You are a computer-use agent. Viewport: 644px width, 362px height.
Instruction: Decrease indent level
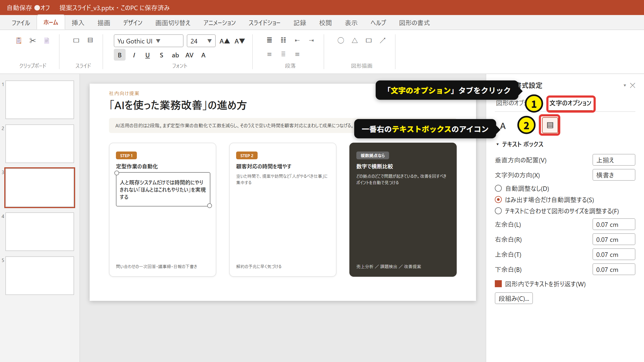pos(297,40)
